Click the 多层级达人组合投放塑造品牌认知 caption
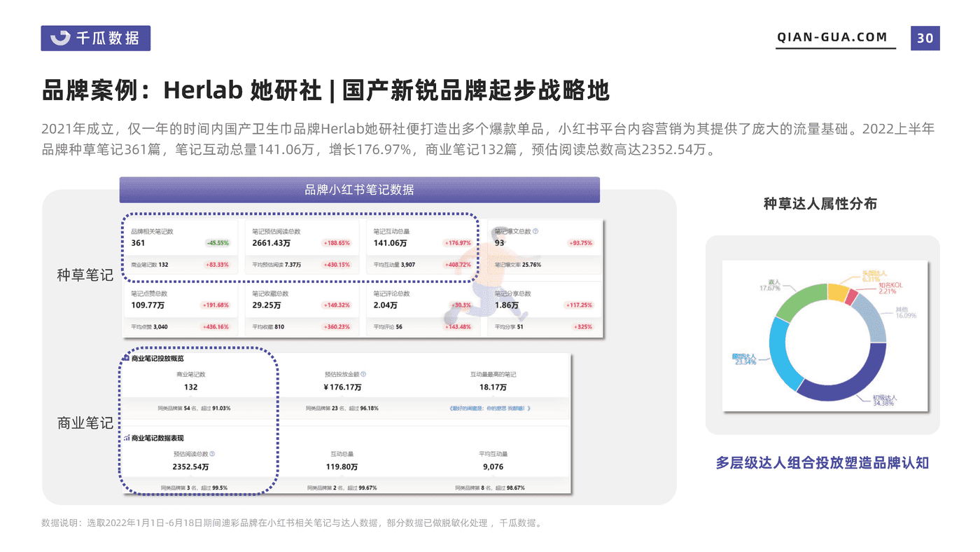 coord(822,463)
